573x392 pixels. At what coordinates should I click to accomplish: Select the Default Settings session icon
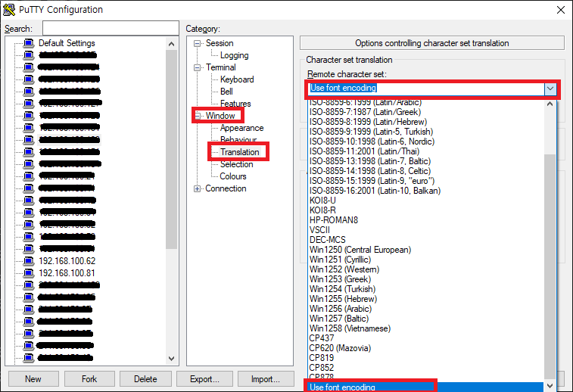[29, 43]
